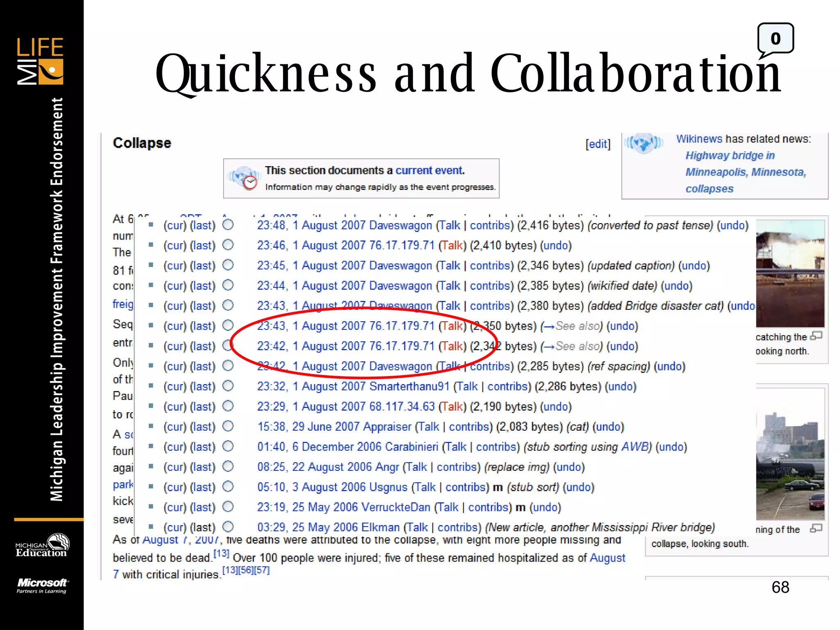
Task: Select the radio button for 23:45 revision
Action: (228, 265)
